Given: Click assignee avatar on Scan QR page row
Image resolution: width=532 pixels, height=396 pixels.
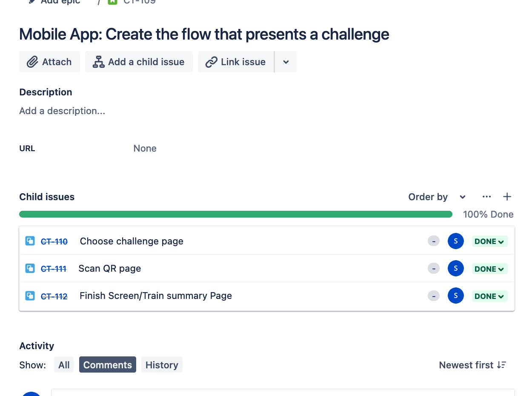Looking at the screenshot, I should coord(456,268).
